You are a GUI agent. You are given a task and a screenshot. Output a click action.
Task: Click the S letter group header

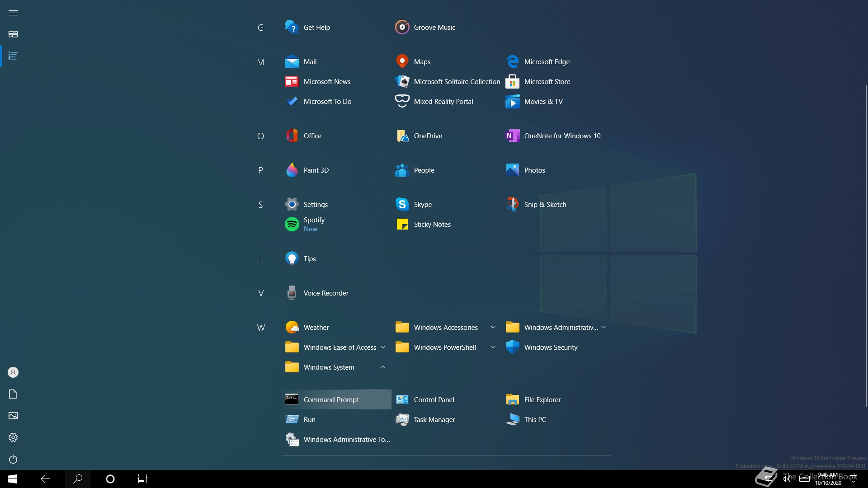[261, 205]
